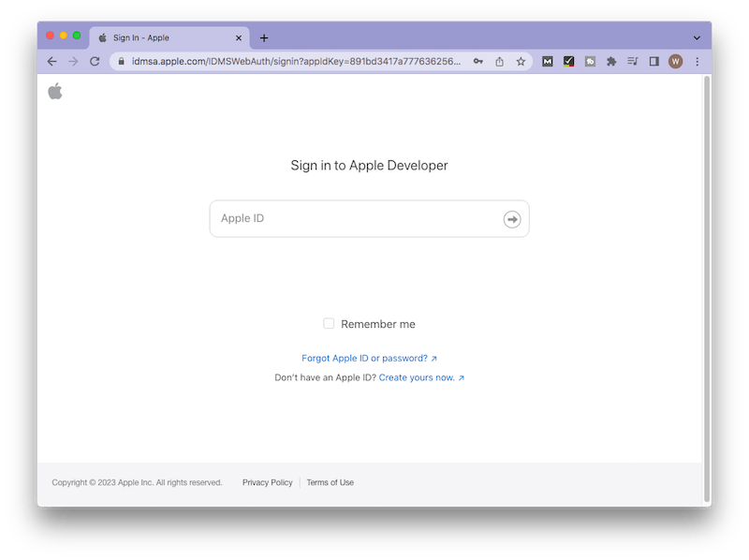
Task: Click the share page icon in address bar
Action: point(499,61)
